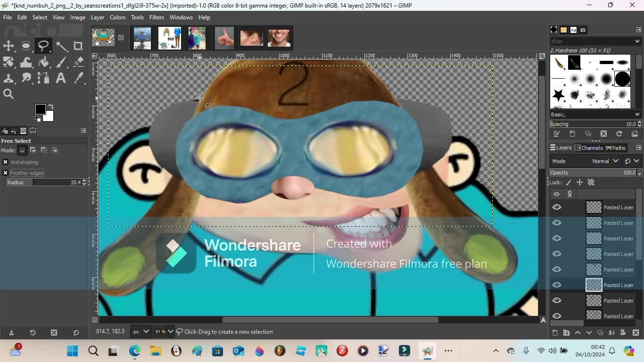This screenshot has height=362, width=644.
Task: Select the Eraser tool
Action: 78,62
